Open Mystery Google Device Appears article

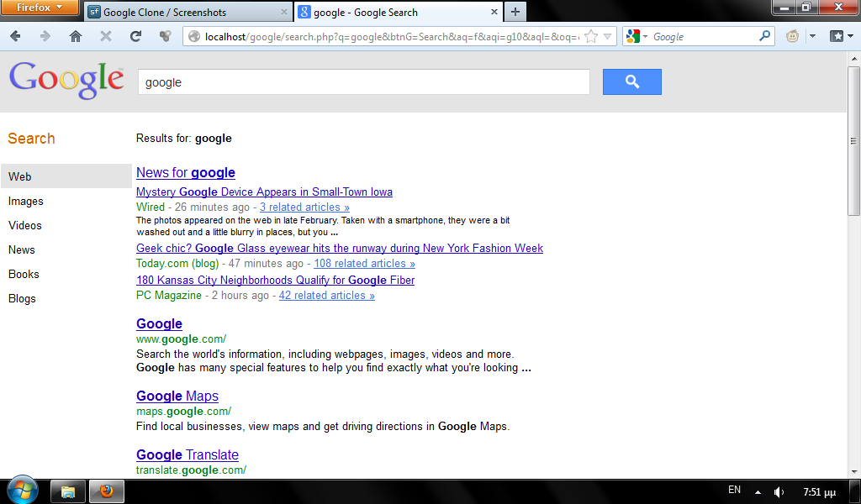[264, 192]
